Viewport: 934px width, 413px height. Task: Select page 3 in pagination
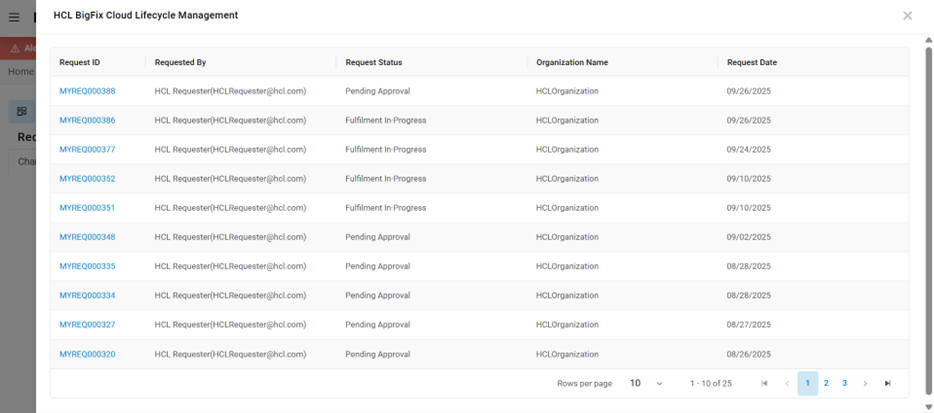844,383
